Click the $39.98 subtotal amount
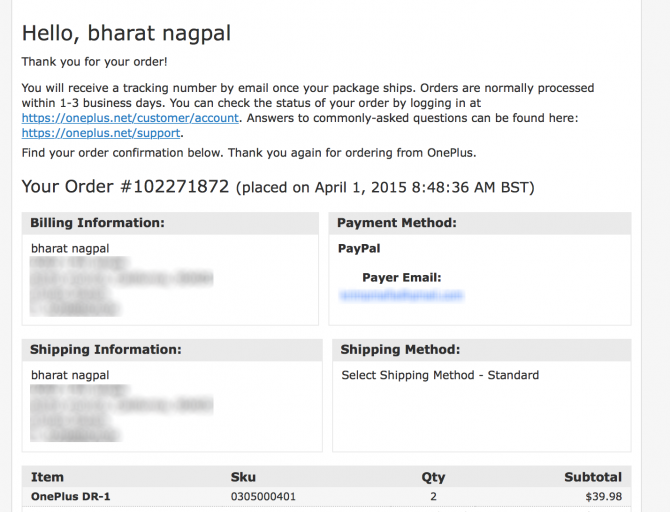Screen dimensions: 670x512 pos(603,496)
